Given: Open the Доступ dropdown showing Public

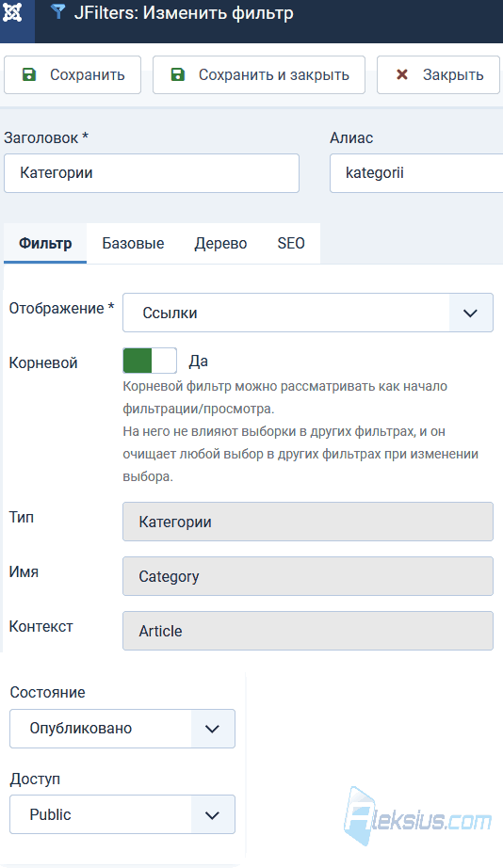Looking at the screenshot, I should click(122, 814).
